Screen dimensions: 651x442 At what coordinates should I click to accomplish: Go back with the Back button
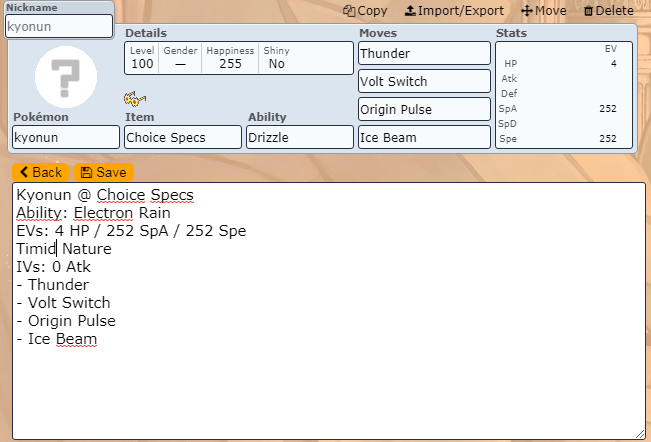40,173
